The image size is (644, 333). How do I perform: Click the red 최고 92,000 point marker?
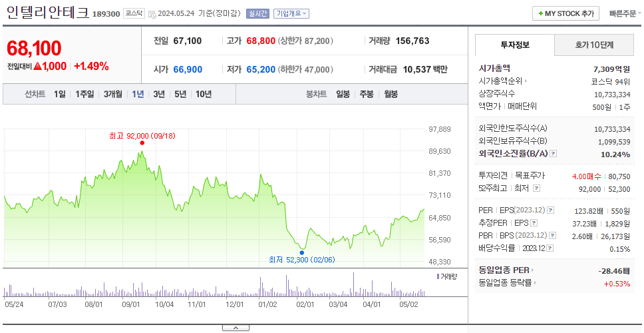tap(142, 143)
